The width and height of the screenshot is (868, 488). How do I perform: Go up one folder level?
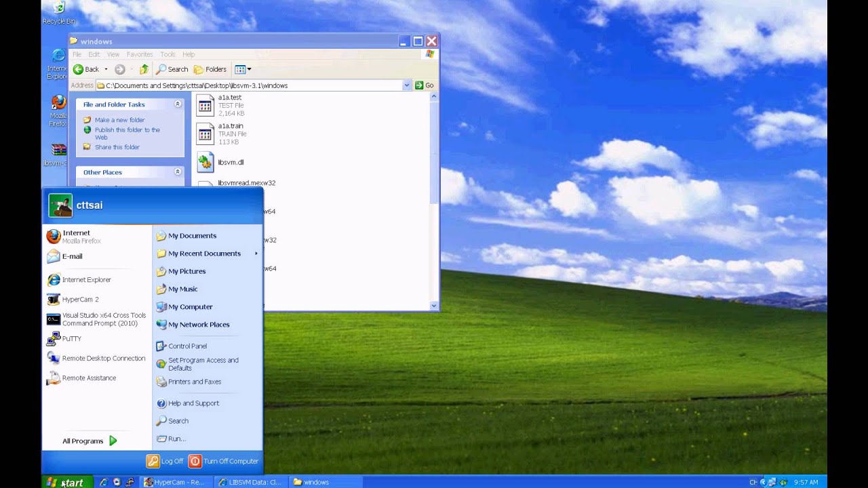144,69
